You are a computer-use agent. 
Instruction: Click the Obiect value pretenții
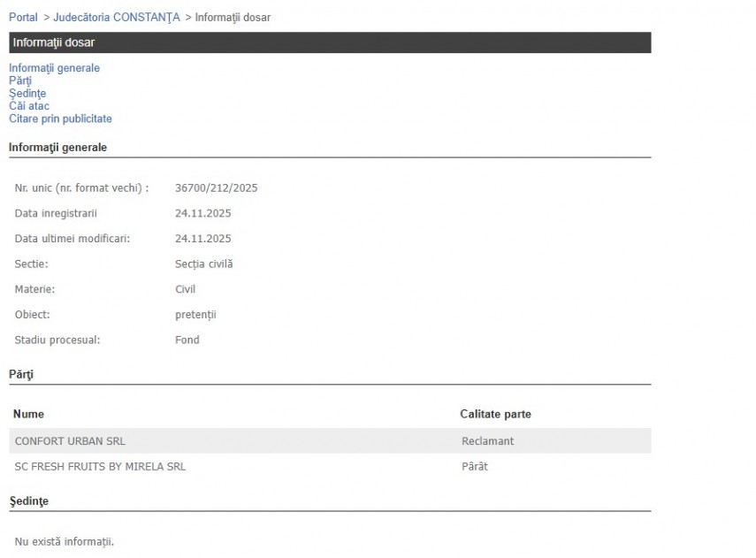(x=195, y=315)
